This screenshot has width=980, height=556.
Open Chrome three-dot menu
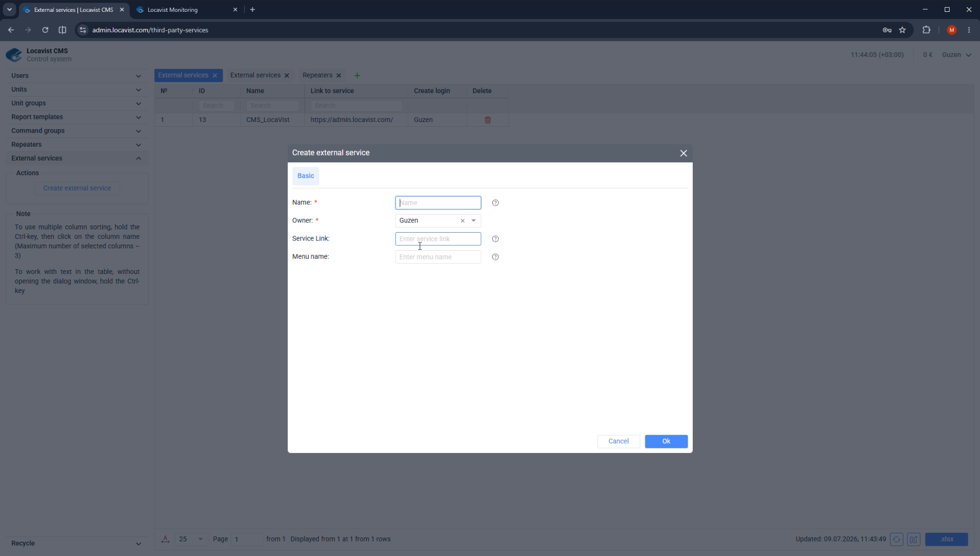969,30
